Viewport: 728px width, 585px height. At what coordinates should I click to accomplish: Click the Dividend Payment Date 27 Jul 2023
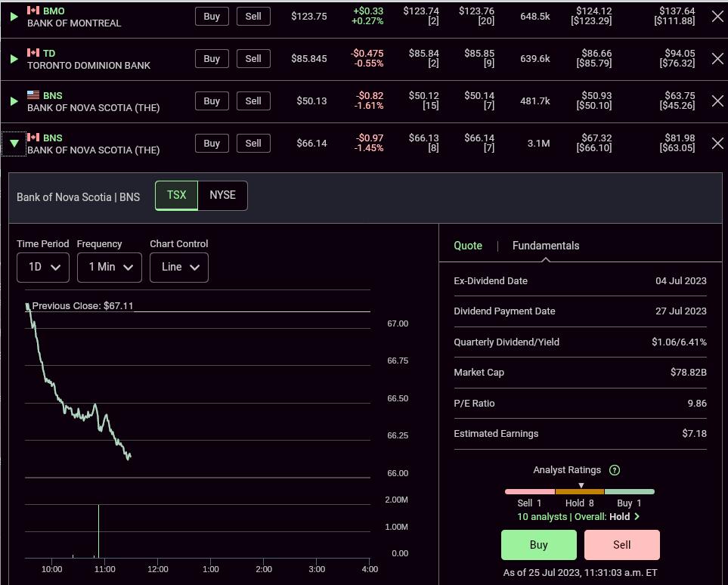click(x=680, y=311)
